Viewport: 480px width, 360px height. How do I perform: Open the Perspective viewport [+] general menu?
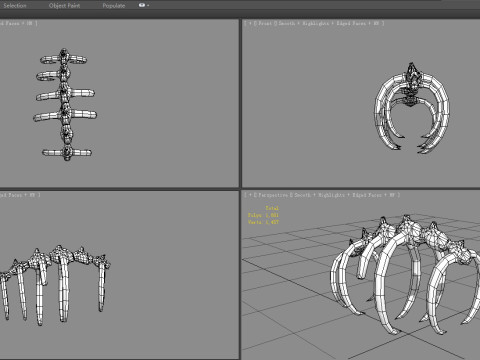[249, 195]
